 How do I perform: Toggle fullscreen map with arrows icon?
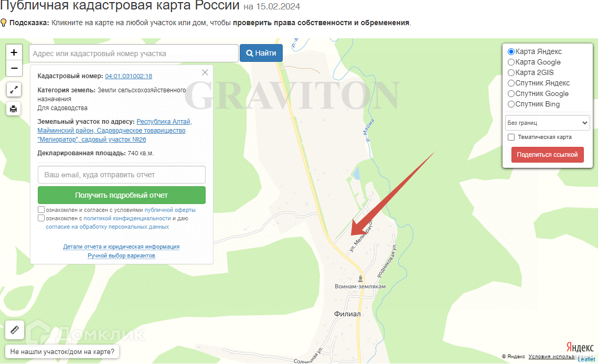click(x=14, y=90)
